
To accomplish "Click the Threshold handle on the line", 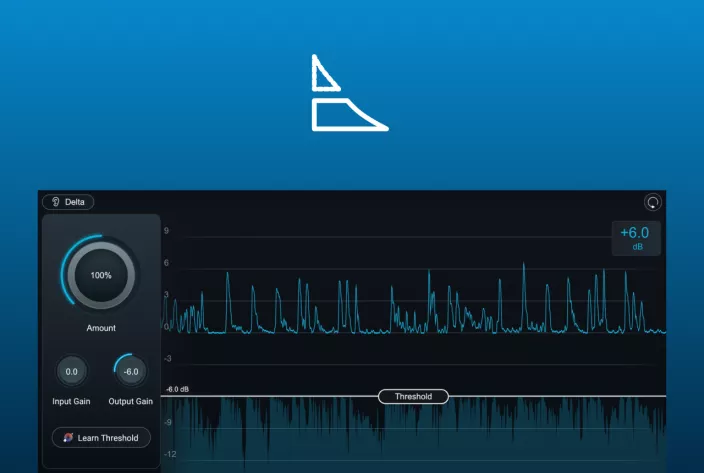I will click(x=413, y=397).
